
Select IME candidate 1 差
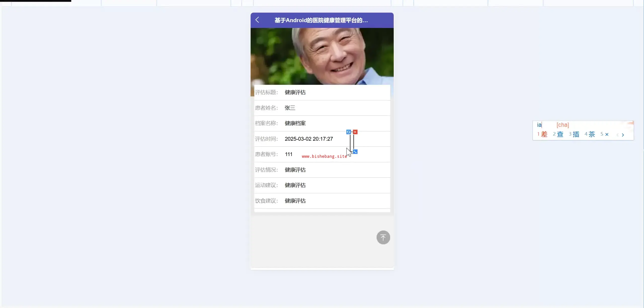[x=544, y=134]
